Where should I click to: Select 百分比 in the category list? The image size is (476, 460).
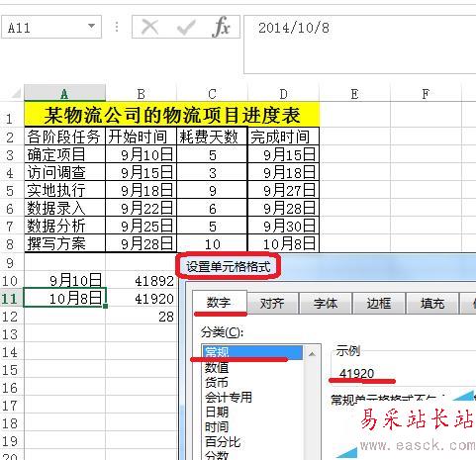252,441
